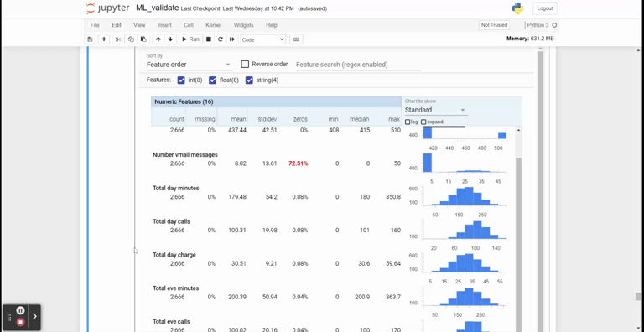Cut selected cells with scissors icon
Viewport: 644px width, 332px height.
[118, 39]
